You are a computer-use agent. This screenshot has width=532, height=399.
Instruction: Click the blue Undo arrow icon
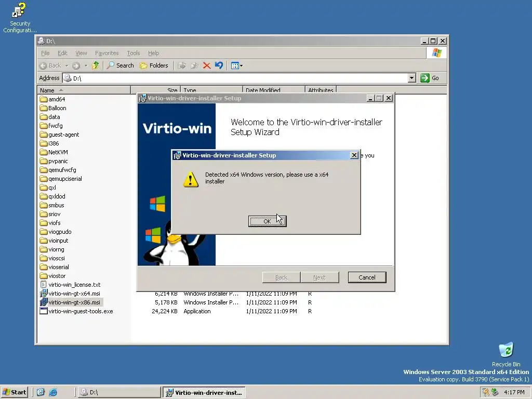(x=219, y=65)
